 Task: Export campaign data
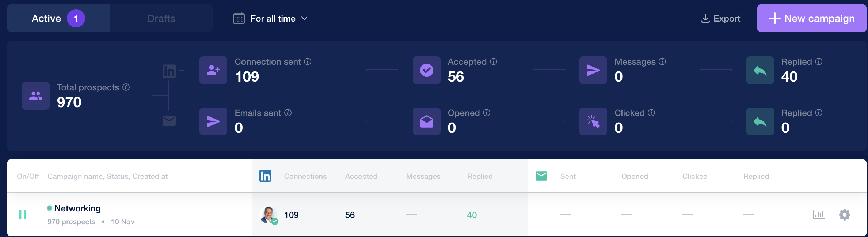point(720,18)
